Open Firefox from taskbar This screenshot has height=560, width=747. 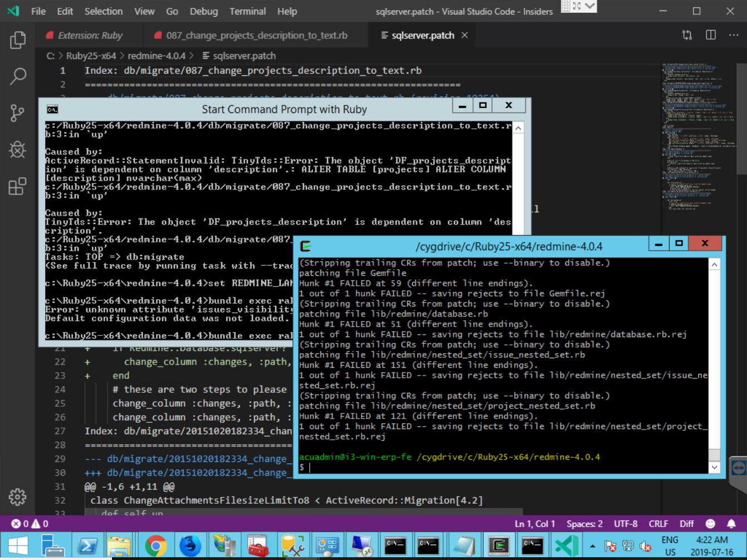pos(191,546)
